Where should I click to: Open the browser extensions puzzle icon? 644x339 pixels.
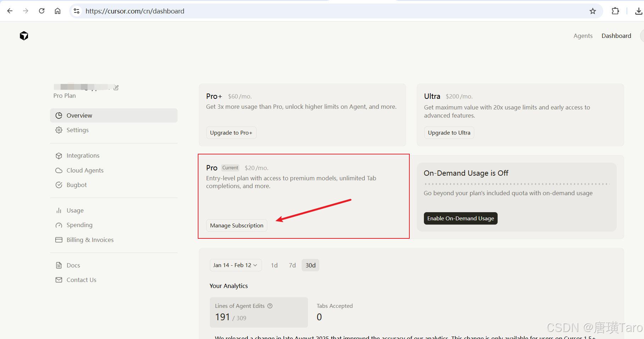[615, 11]
